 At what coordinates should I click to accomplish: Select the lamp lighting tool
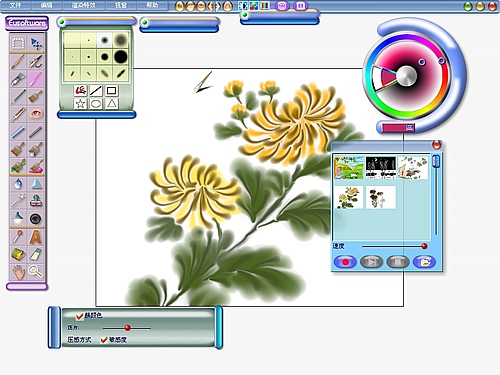[18, 218]
